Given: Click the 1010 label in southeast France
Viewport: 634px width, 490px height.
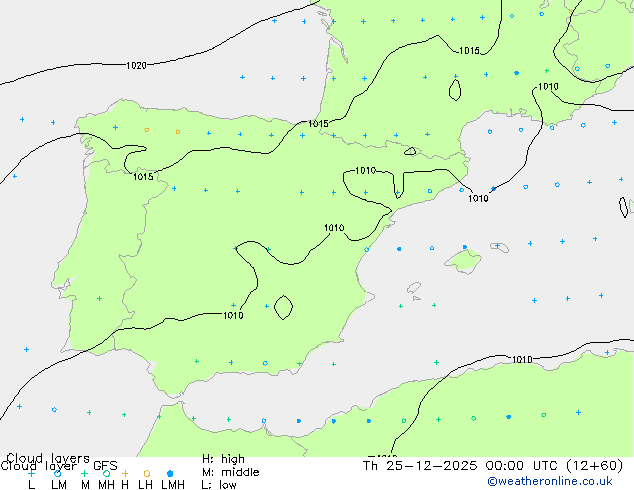Looking at the screenshot, I should 548,87.
